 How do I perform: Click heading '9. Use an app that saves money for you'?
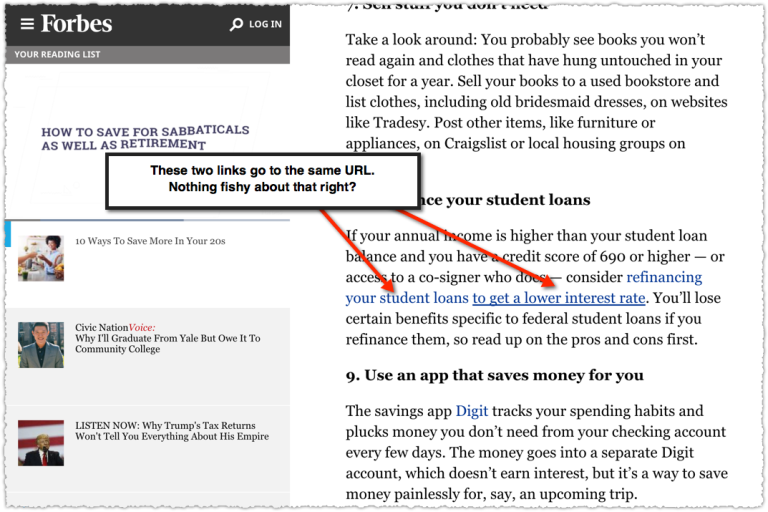[495, 375]
